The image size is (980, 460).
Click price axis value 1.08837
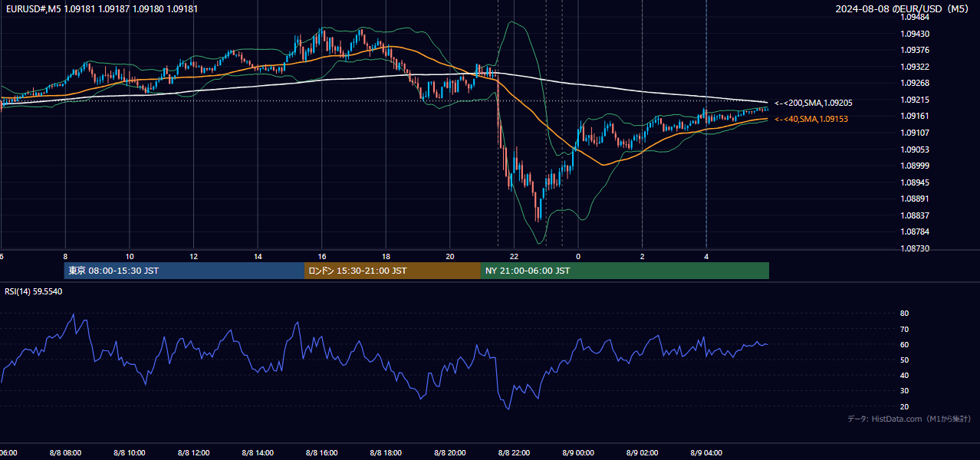point(914,215)
